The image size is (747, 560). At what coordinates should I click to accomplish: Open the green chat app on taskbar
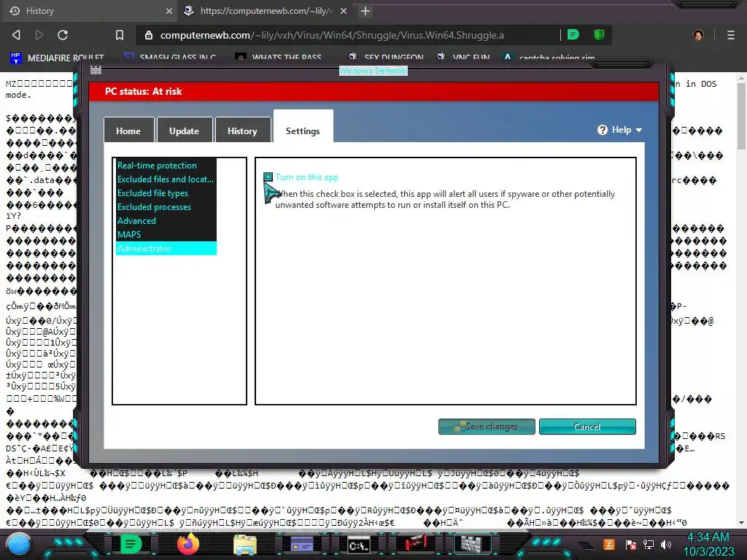(130, 544)
